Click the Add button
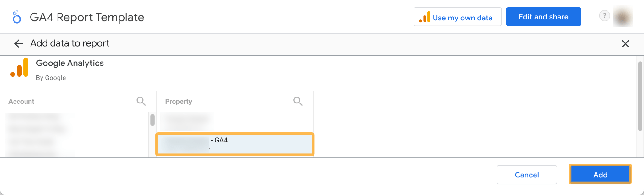The width and height of the screenshot is (644, 195). [600, 175]
